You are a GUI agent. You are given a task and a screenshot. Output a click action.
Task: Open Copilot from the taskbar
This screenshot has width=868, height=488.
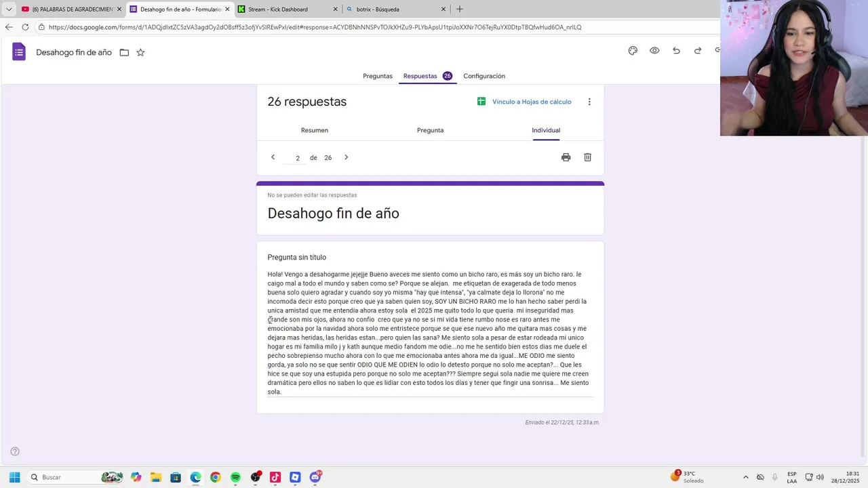[x=136, y=477]
